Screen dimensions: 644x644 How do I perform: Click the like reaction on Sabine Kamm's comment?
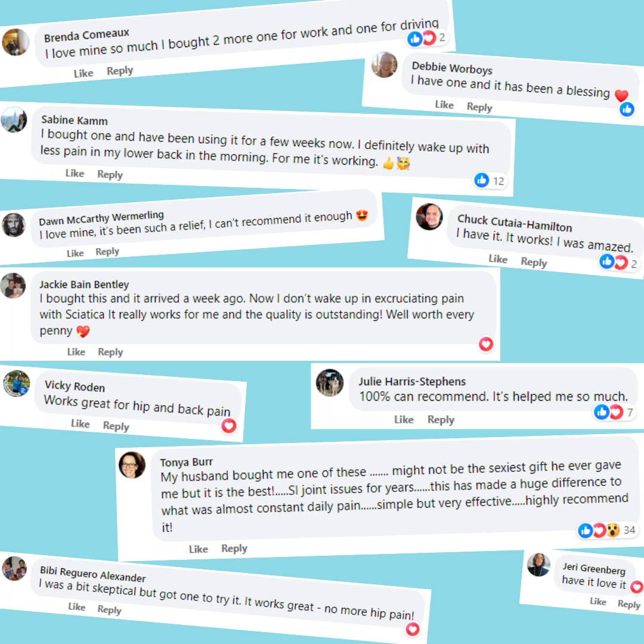482,180
